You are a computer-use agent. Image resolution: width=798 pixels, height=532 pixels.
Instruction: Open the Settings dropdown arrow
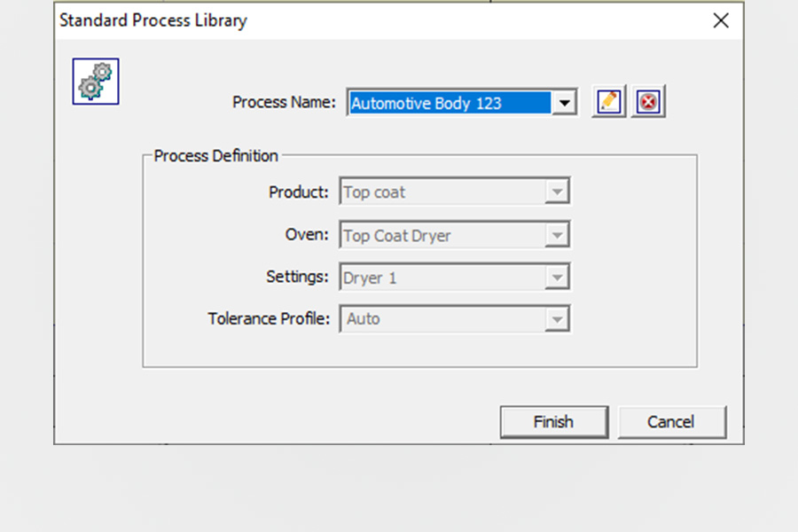[558, 278]
